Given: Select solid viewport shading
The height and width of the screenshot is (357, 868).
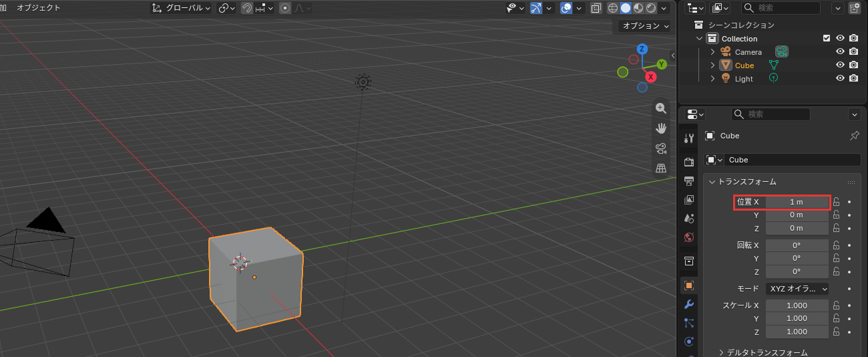Looking at the screenshot, I should pos(626,8).
